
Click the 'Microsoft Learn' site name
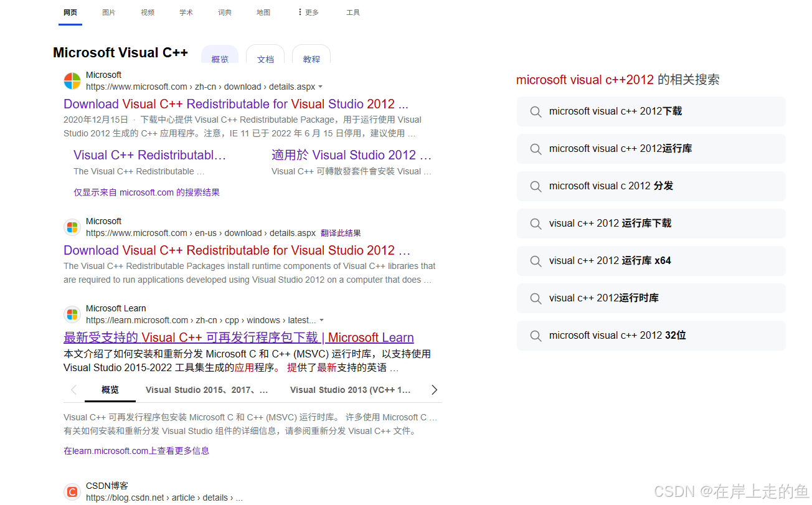point(116,308)
